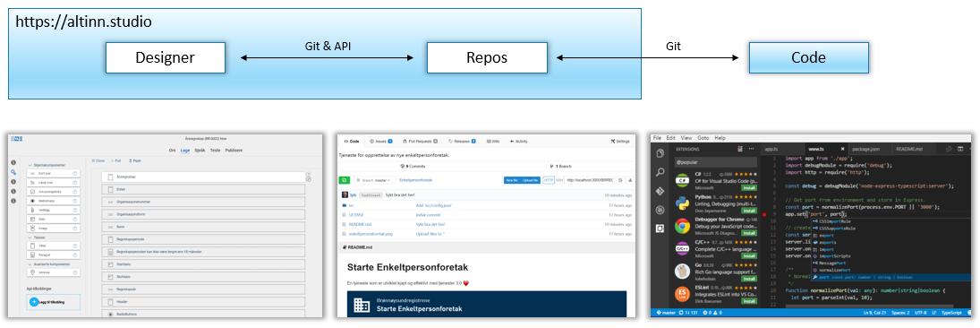Open the Explorer icon in the VS Code sidebar

click(x=660, y=153)
